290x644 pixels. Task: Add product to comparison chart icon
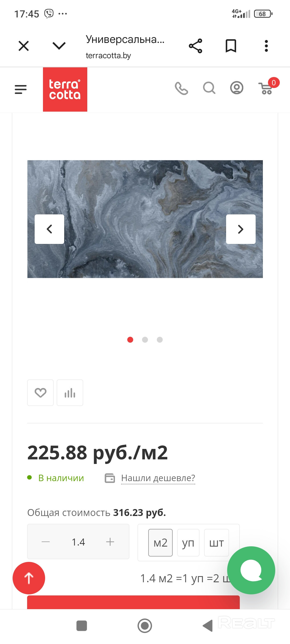point(70,393)
